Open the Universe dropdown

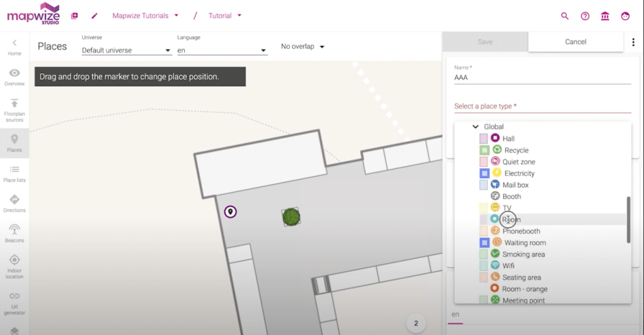point(126,50)
